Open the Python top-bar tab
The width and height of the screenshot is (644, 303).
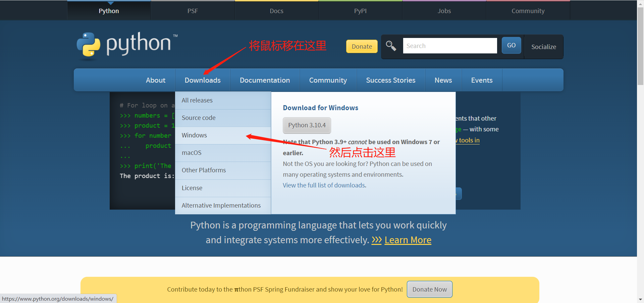click(109, 11)
